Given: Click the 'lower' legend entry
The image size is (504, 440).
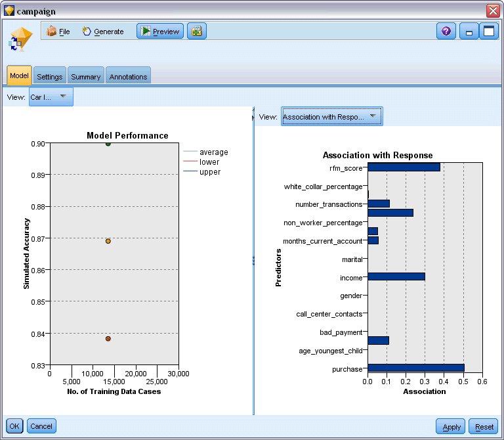Looking at the screenshot, I should tap(201, 162).
